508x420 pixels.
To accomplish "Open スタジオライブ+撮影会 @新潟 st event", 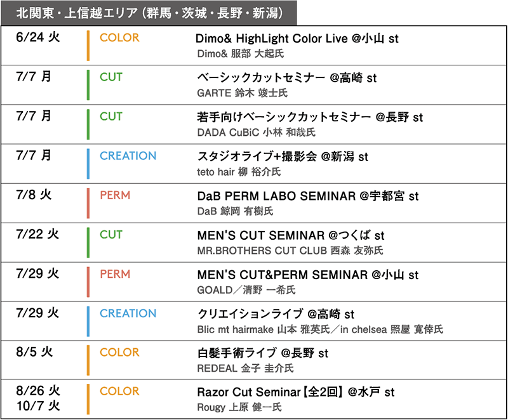I will click(283, 157).
